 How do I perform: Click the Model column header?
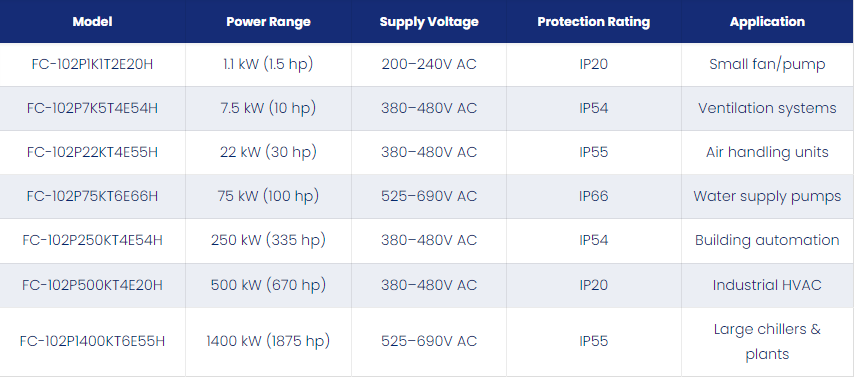point(93,22)
